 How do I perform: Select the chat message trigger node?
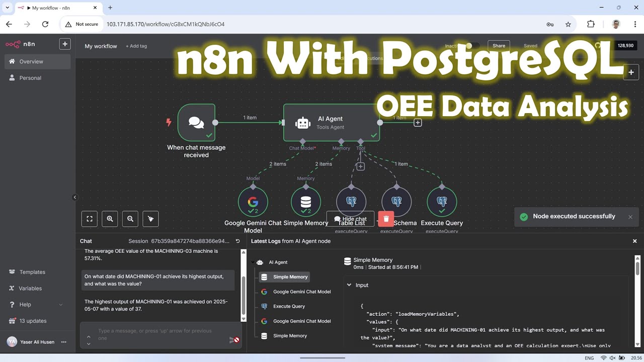(x=196, y=123)
